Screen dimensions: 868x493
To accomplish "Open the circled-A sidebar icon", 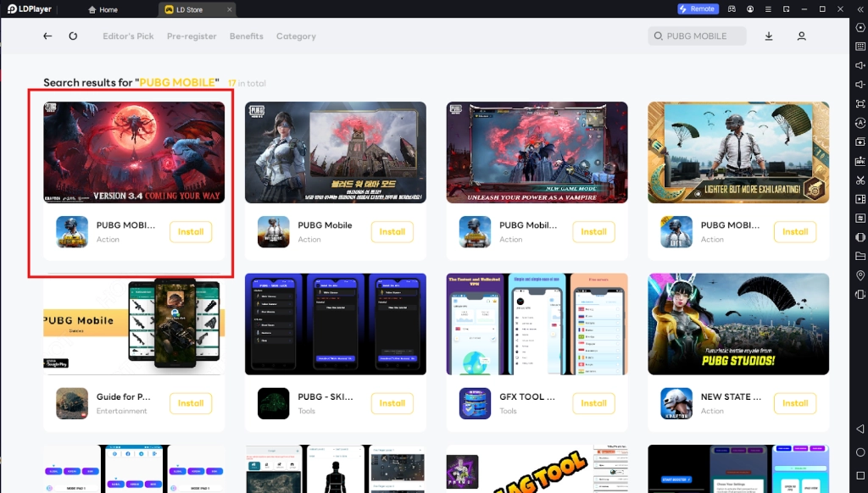I will click(860, 123).
